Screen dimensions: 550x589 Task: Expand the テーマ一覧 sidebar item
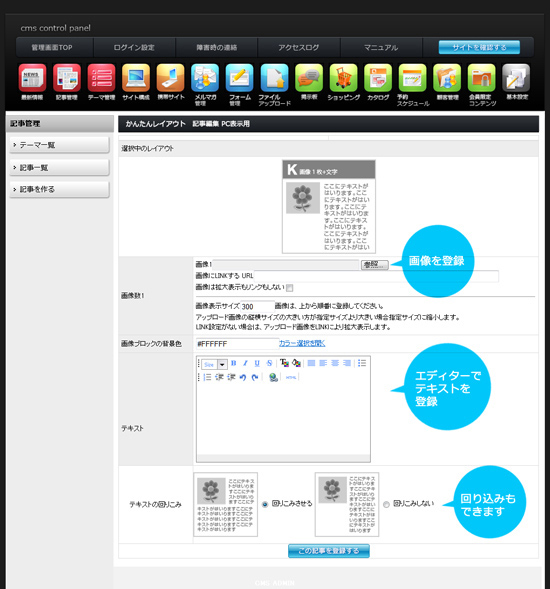pos(59,145)
